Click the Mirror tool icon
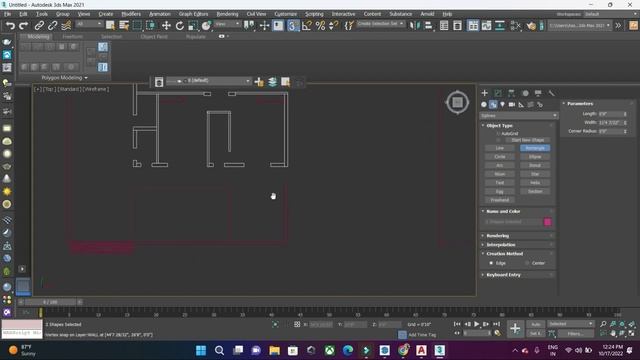Viewport: 640px width, 360px height. tap(414, 26)
